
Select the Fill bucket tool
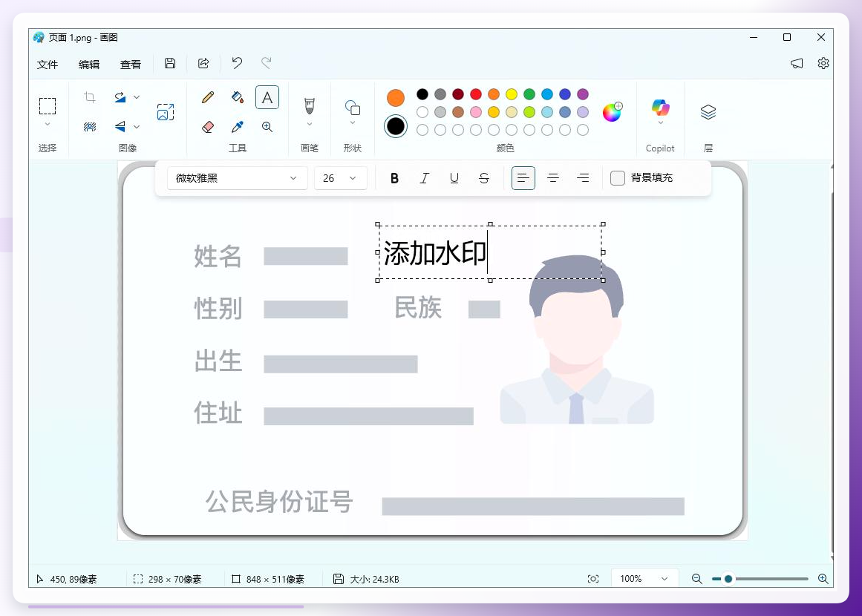(238, 97)
